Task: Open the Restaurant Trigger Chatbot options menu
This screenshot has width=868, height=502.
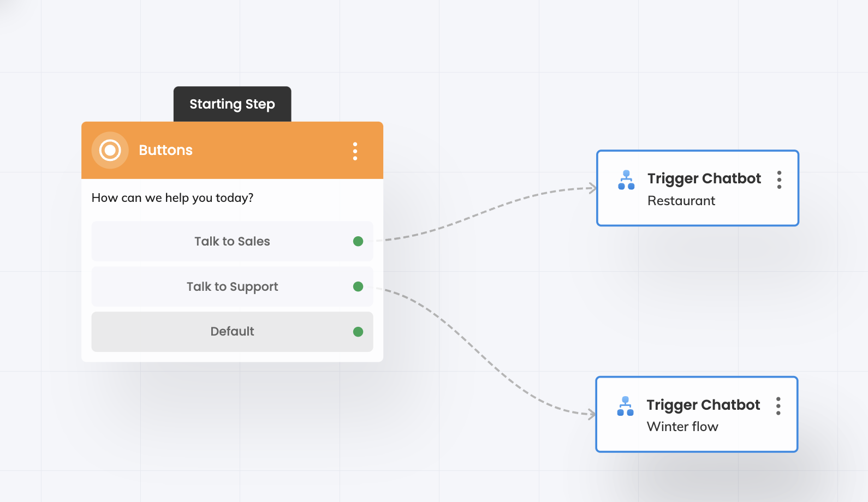Action: coord(779,180)
